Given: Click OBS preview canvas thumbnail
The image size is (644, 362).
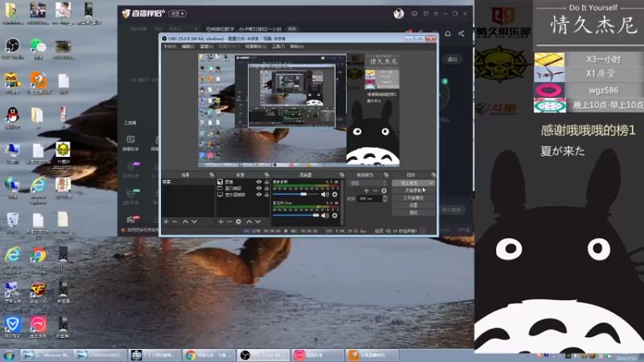Looking at the screenshot, I should 299,110.
